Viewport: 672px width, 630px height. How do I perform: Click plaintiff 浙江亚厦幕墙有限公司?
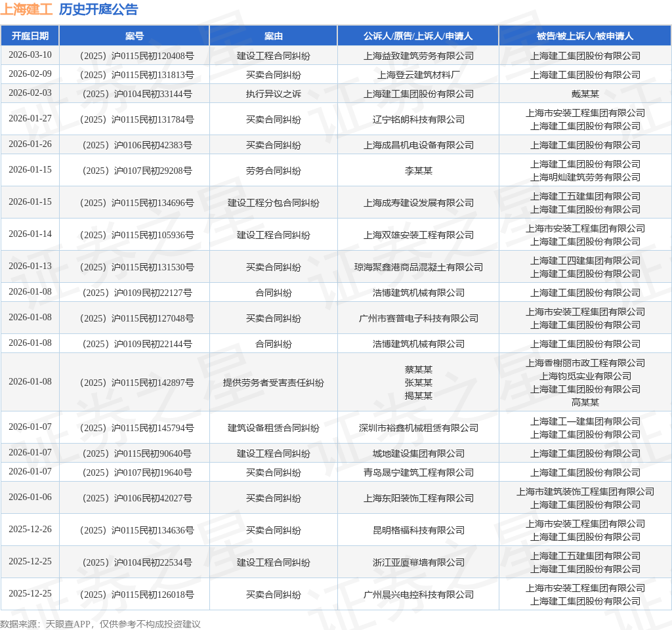click(x=419, y=562)
